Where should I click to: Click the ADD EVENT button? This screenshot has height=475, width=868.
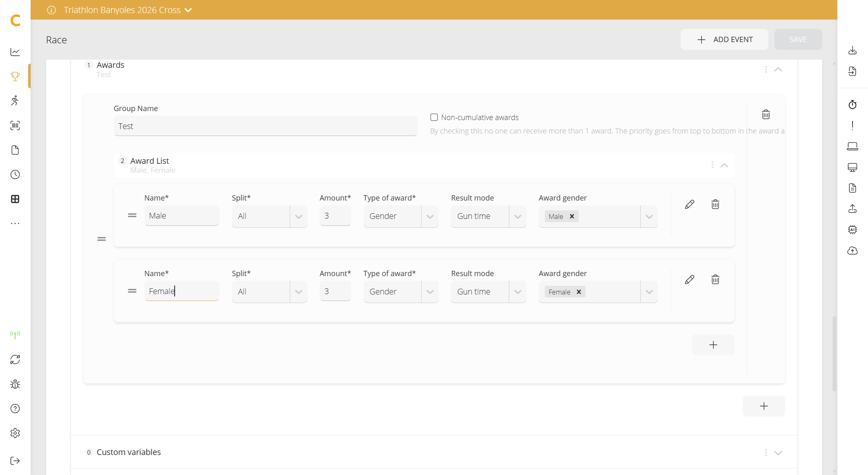[x=724, y=40]
